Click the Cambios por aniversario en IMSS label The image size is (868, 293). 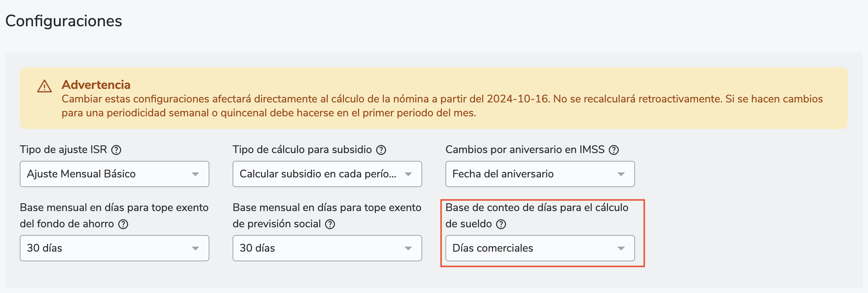[525, 150]
